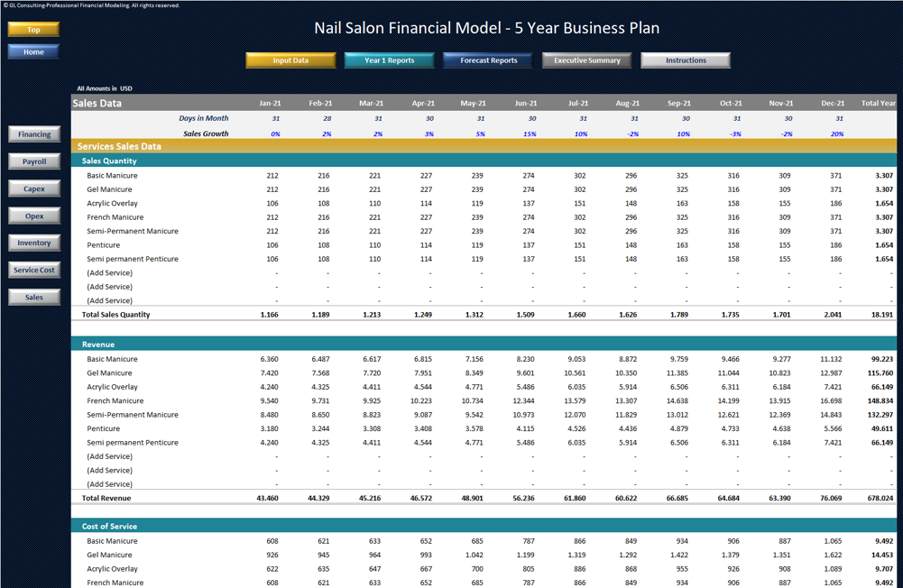Select the Total Year column header
Viewport: 903px width, 588px height.
point(879,104)
